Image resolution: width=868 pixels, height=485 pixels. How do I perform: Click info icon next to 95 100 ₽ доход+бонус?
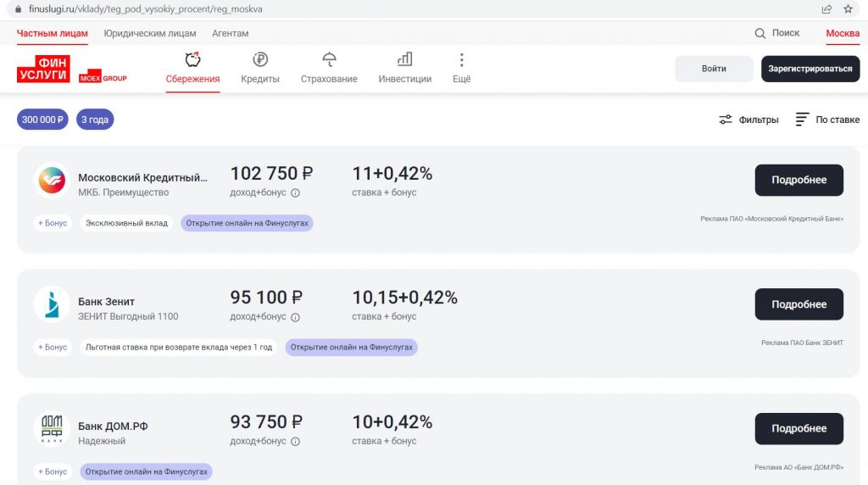[x=296, y=317]
